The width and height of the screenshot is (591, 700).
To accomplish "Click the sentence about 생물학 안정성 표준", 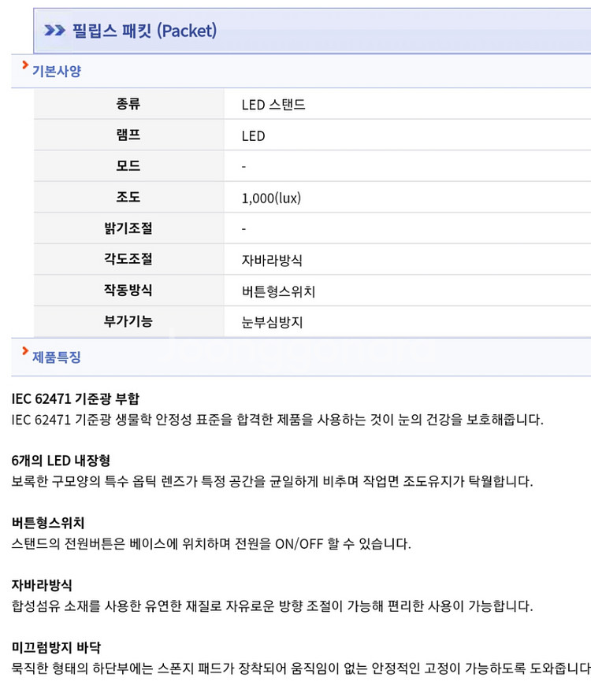I will [277, 420].
